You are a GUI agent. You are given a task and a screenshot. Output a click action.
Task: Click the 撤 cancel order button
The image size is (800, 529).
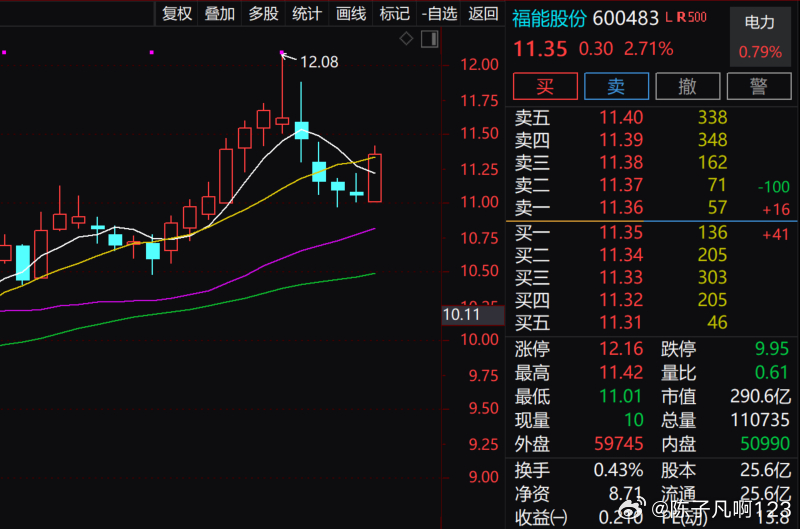(x=687, y=86)
